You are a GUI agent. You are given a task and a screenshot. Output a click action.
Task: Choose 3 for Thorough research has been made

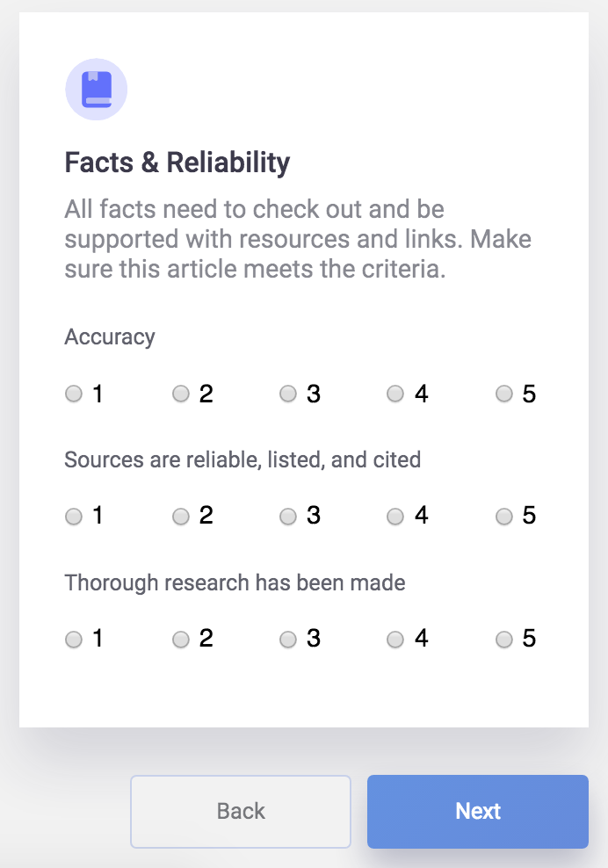288,640
